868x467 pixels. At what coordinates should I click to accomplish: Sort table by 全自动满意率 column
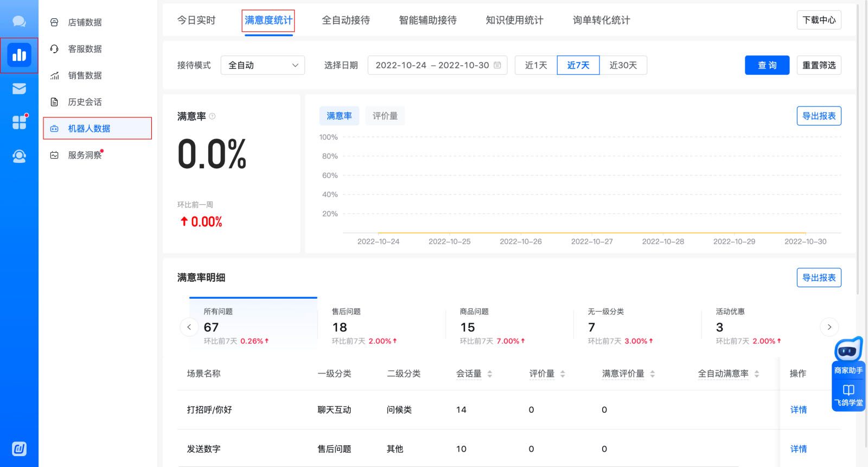[x=756, y=374]
